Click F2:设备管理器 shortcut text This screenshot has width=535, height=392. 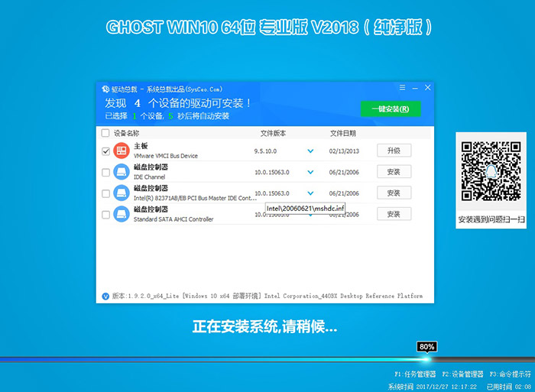pos(462,374)
